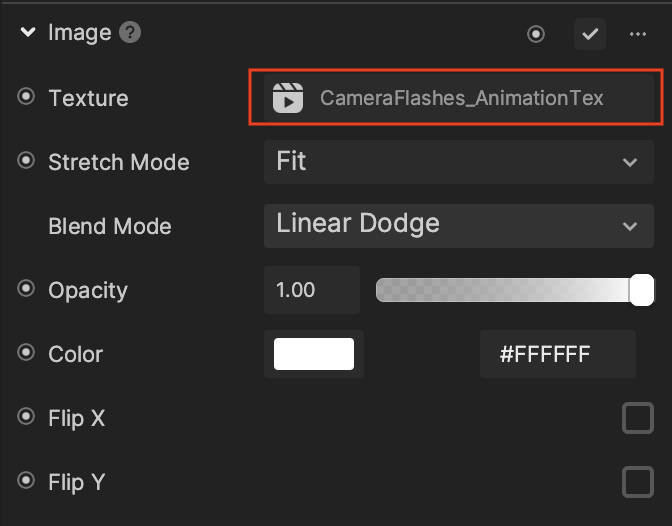
Task: Click the keyframe dot next to Flip Y
Action: click(x=26, y=480)
